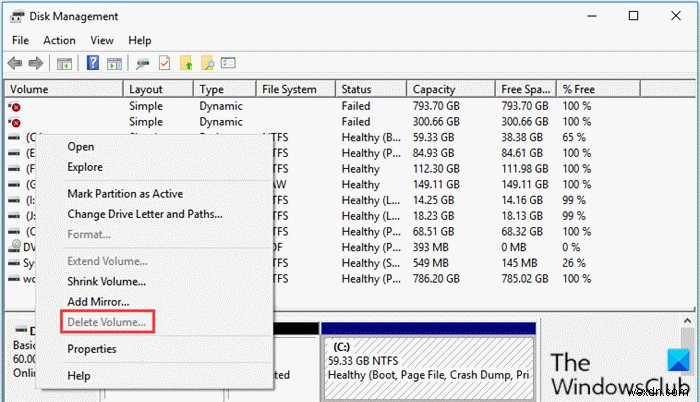This screenshot has height=402, width=700.
Task: Select the 793.70 GB capacity cell
Action: point(436,106)
